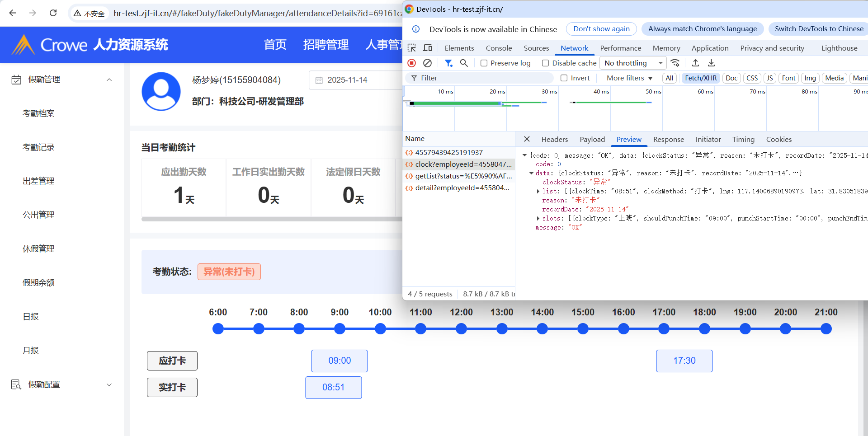Open the Response tab in request details
Screen dimensions: 868x436
[x=668, y=139]
